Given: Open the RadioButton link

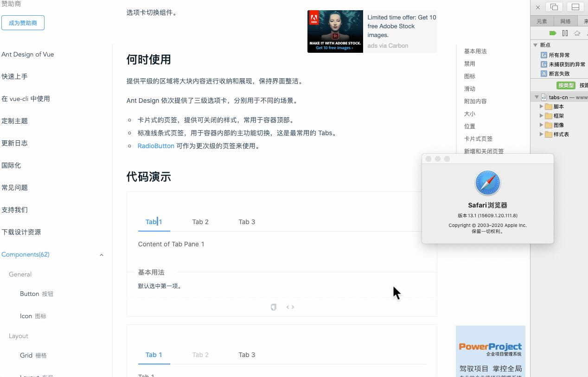Looking at the screenshot, I should 156,146.
